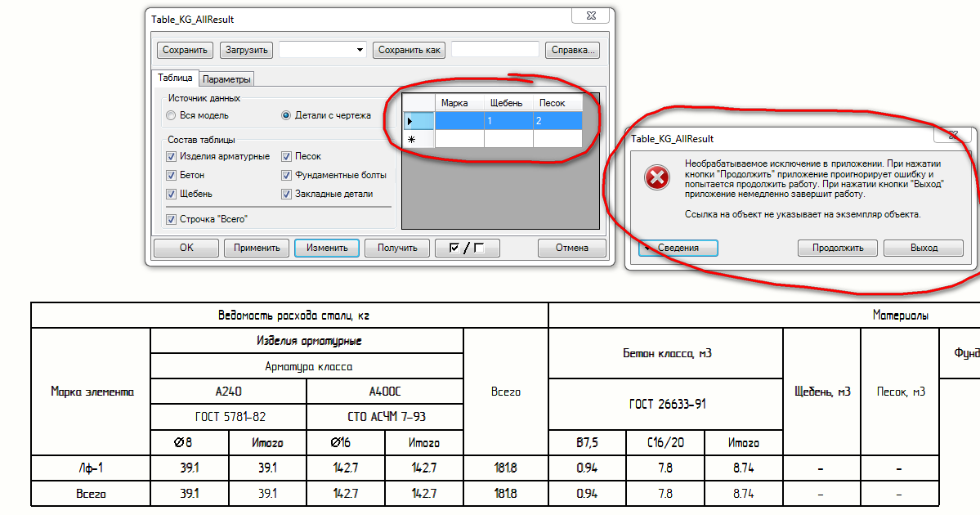Click Марка элемента header in drawing table
Image resolution: width=980 pixels, height=515 pixels.
(92, 392)
